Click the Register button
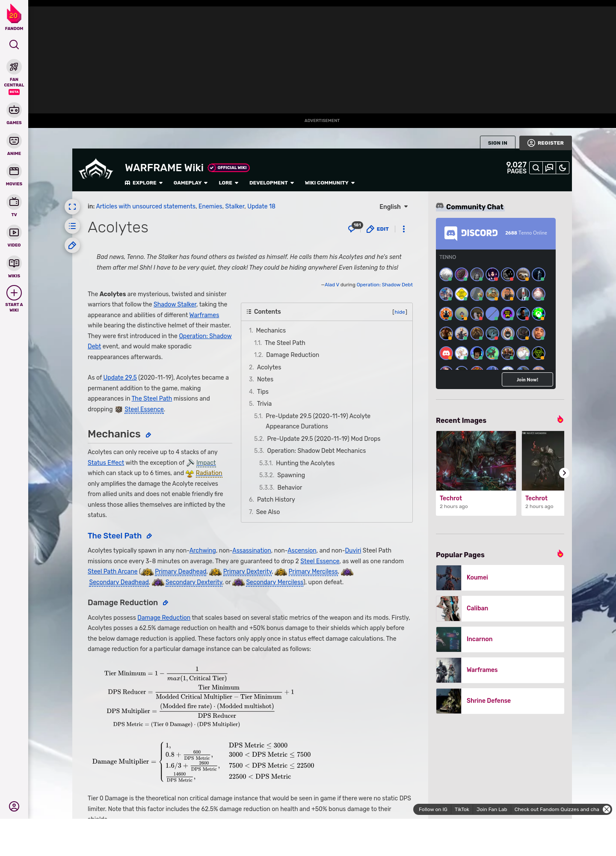 coord(545,143)
